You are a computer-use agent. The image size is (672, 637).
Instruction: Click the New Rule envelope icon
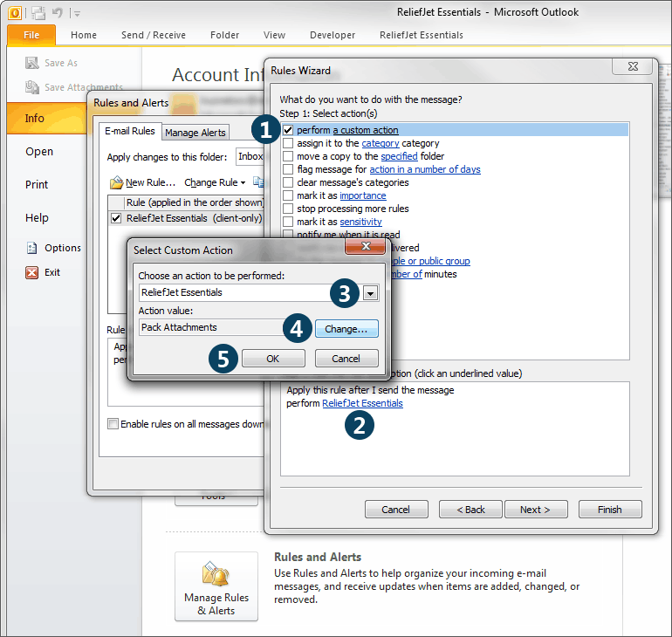pos(116,182)
